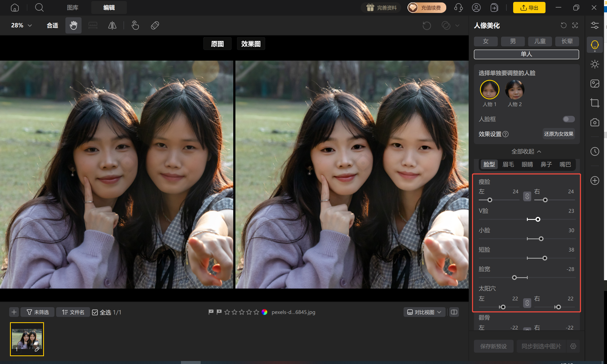Click the 充值续费 recharge button
607x364 pixels.
tap(427, 8)
